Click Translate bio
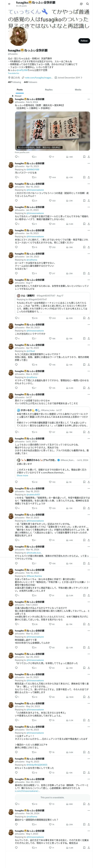This screenshot has height=868, width=98. [x=14, y=73]
